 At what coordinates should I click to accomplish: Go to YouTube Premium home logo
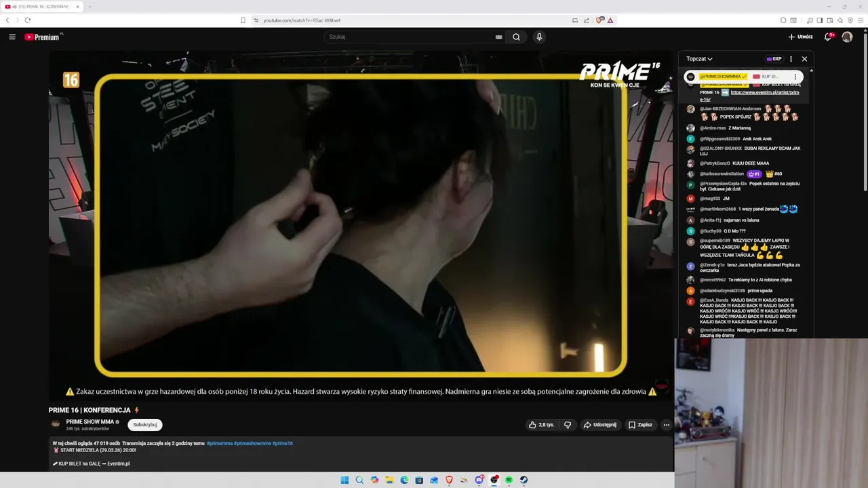43,37
